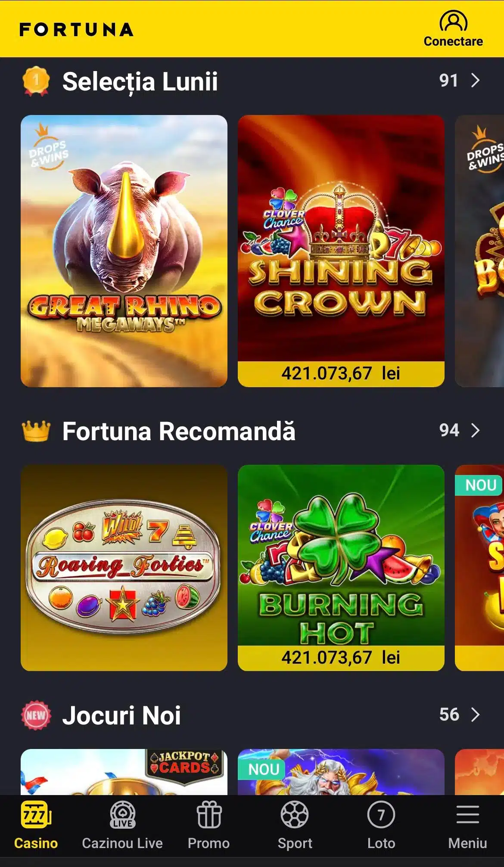Open Sport soccer ball icon
This screenshot has height=867, width=504.
tap(295, 815)
